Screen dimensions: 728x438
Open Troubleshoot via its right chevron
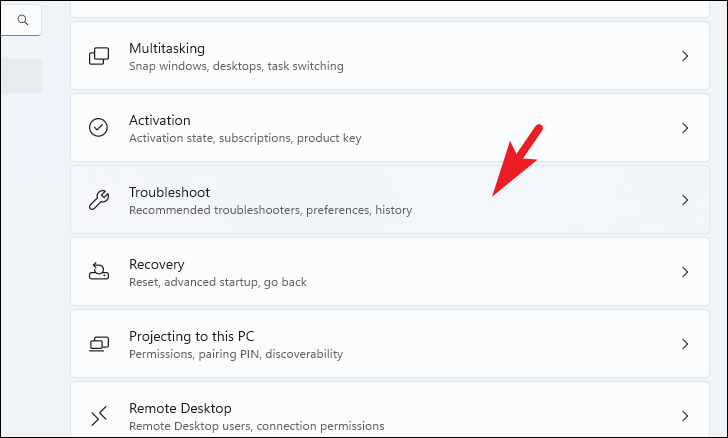(x=685, y=200)
